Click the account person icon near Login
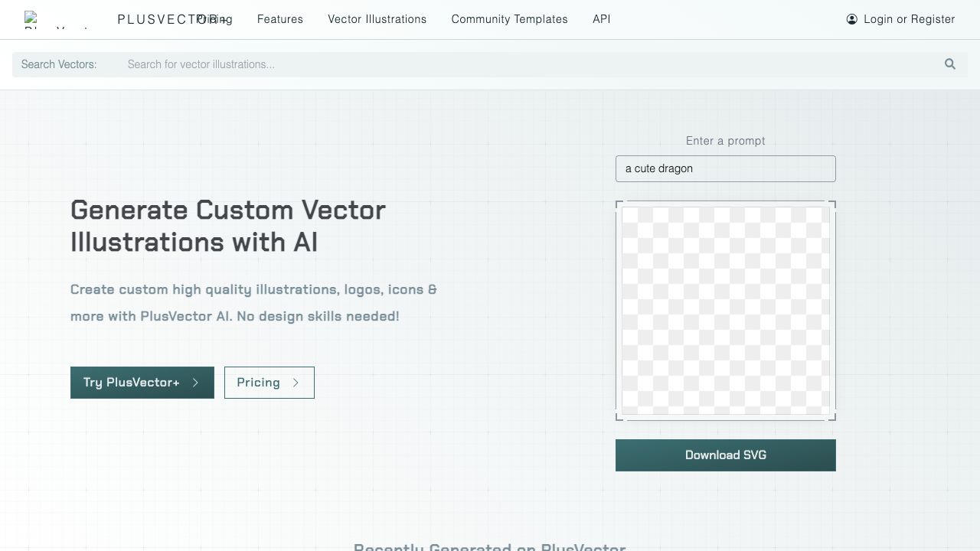980x551 pixels. tap(852, 19)
